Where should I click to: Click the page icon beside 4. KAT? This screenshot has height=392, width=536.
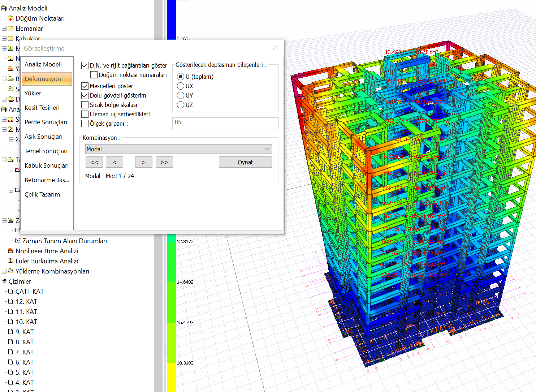click(11, 383)
